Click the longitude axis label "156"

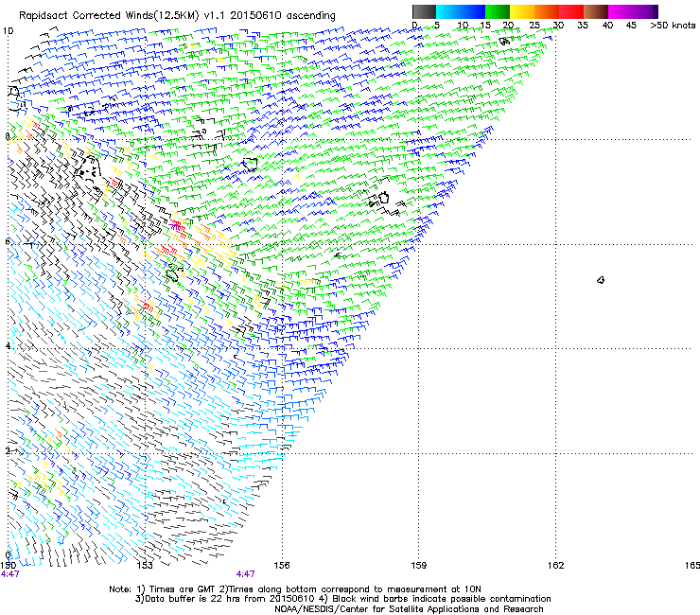pos(282,566)
